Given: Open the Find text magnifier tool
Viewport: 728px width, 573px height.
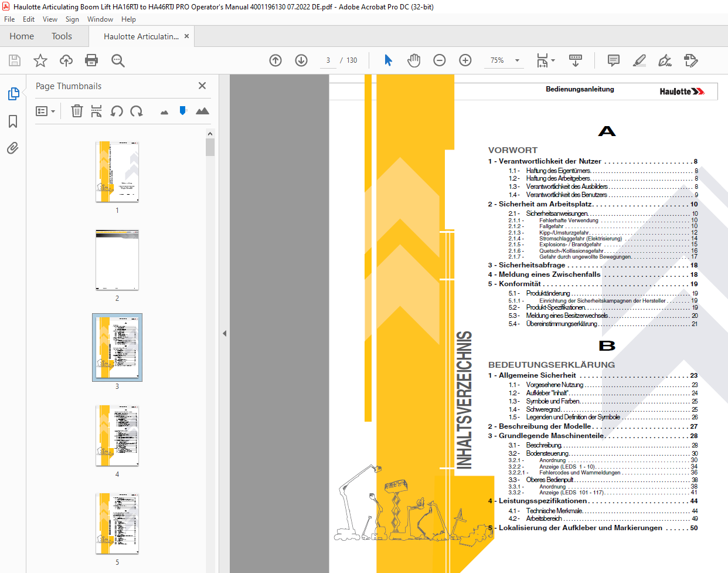Looking at the screenshot, I should 118,60.
